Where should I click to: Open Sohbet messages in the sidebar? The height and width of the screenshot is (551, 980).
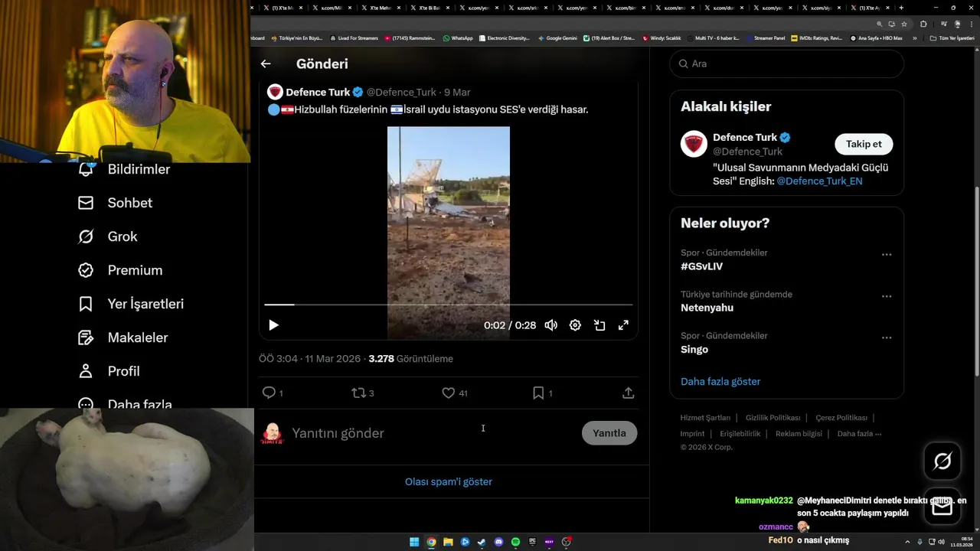[x=115, y=203]
